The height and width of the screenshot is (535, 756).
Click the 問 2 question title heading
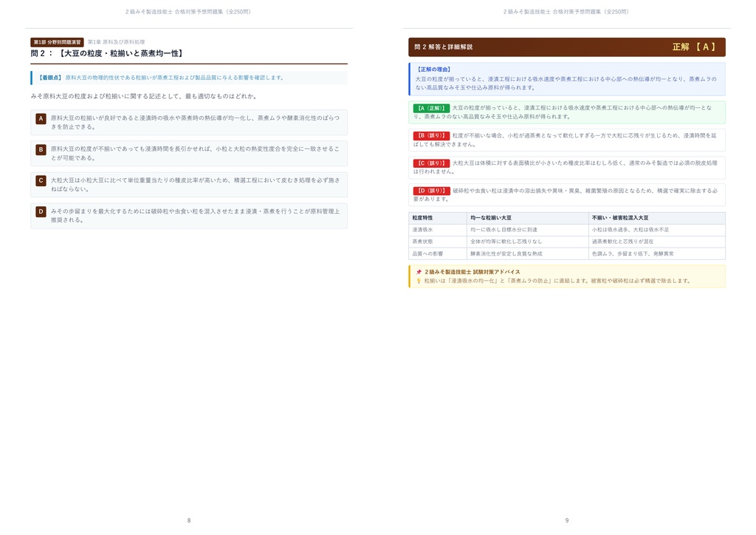(x=108, y=53)
